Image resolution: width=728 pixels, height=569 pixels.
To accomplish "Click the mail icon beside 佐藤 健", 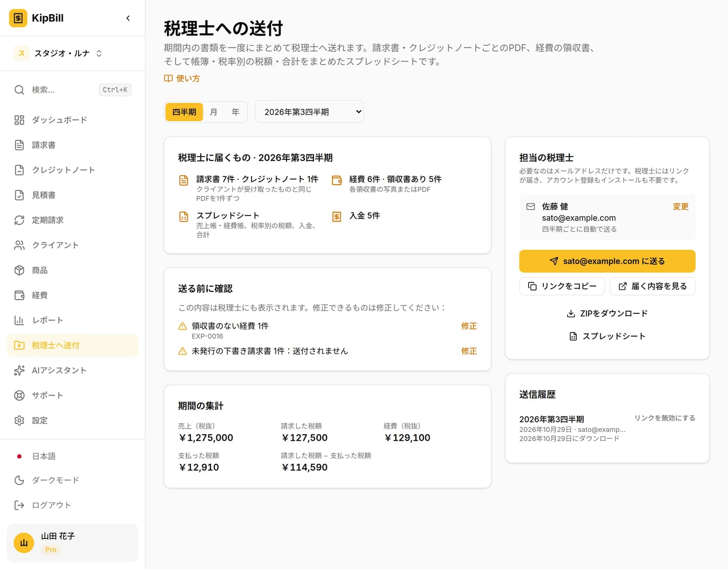I will point(531,207).
